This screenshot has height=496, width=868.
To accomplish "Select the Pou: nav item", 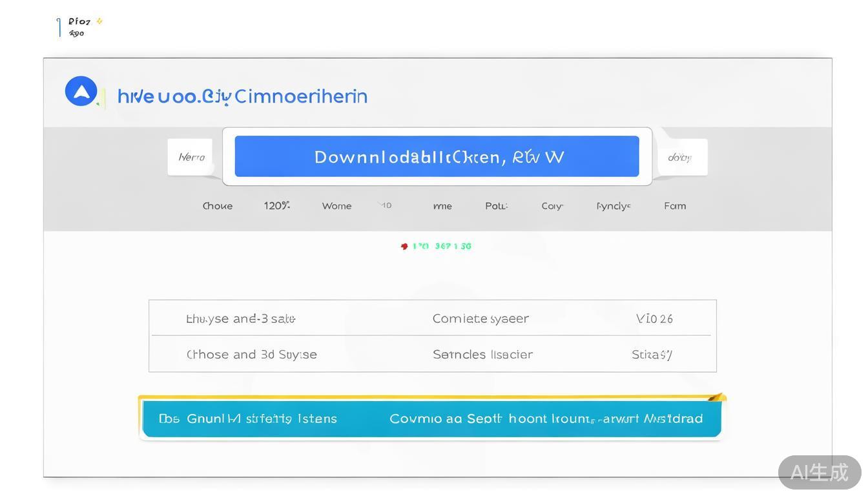I will [496, 206].
